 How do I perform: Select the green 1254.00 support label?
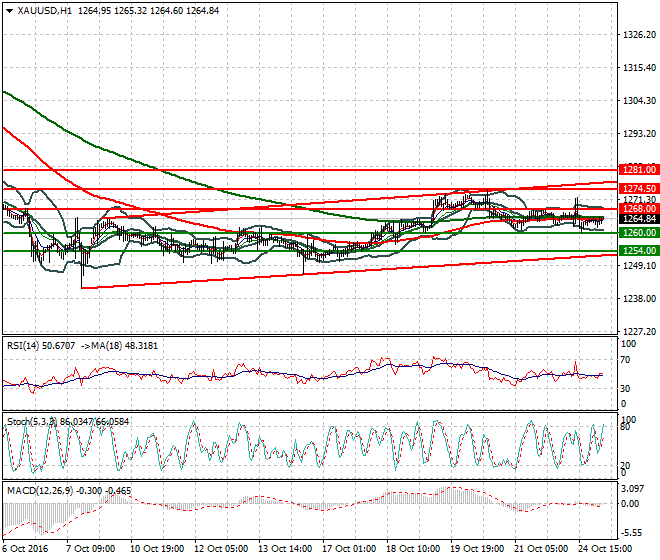pos(639,251)
